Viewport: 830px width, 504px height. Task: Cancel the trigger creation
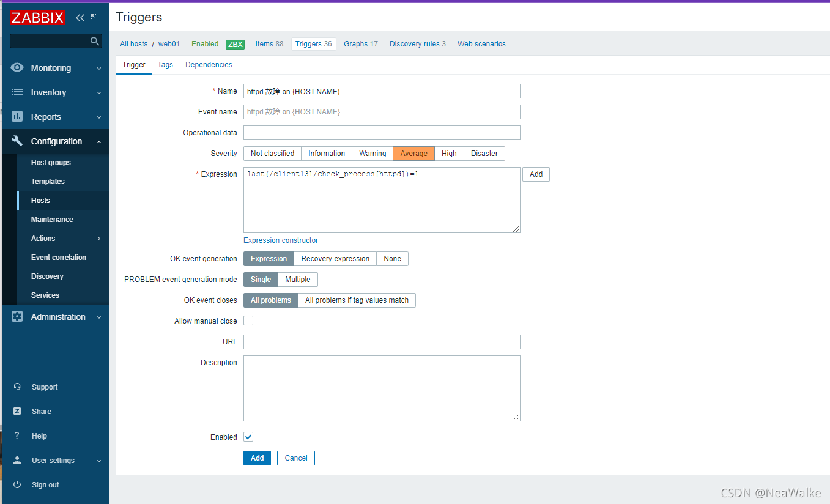click(x=296, y=458)
